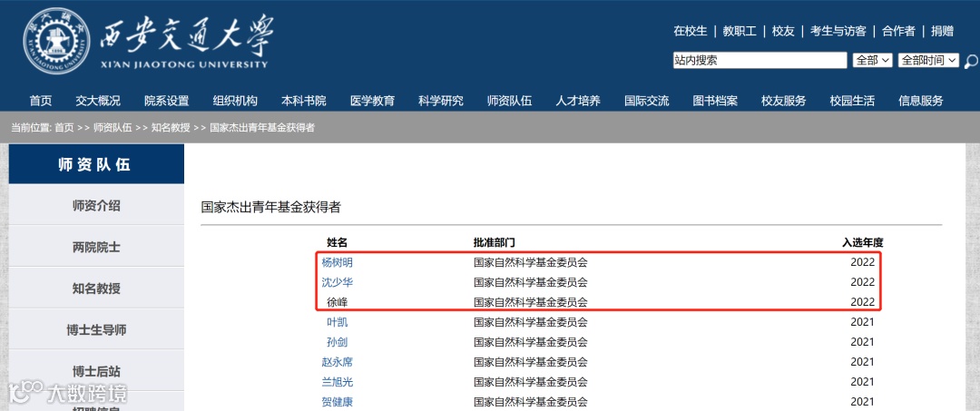Open 人才培养 navigation menu
This screenshot has height=411, width=980.
578,101
